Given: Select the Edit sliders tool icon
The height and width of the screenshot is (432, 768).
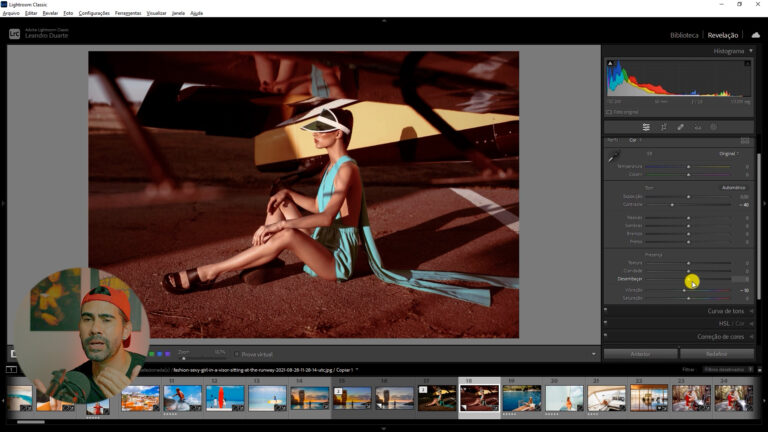Looking at the screenshot, I should pyautogui.click(x=646, y=127).
